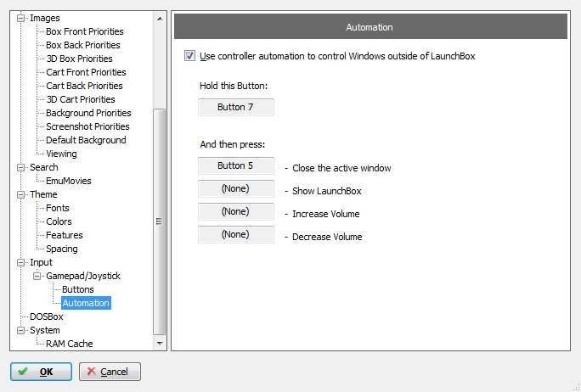The height and width of the screenshot is (392, 581).
Task: Assign a button for Decrease Volume
Action: 236,235
